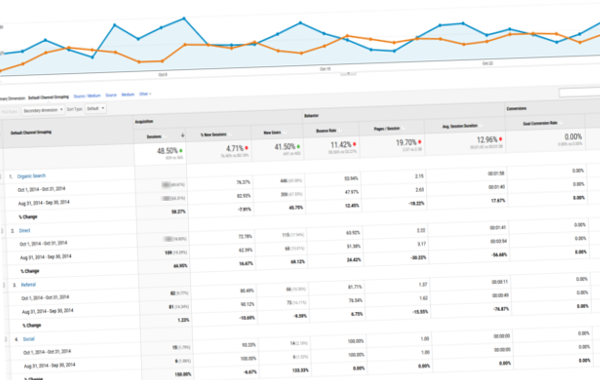Sort by Avg. Session Duration column header

(460, 126)
